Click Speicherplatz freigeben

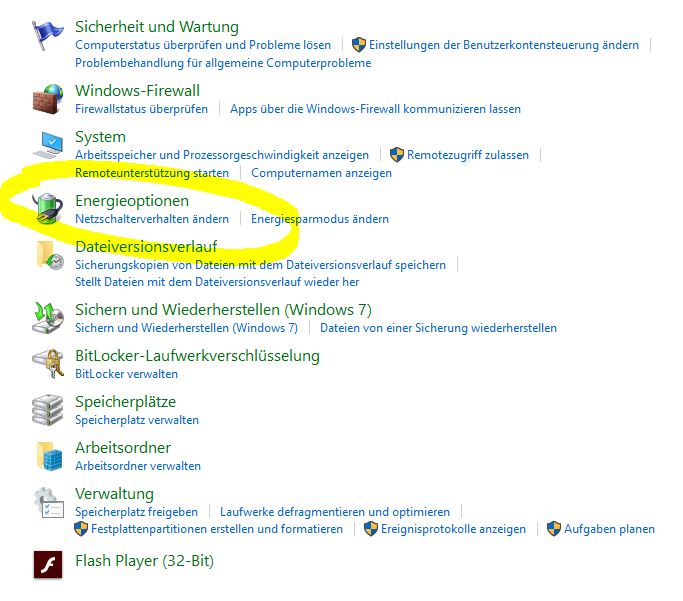(x=136, y=511)
